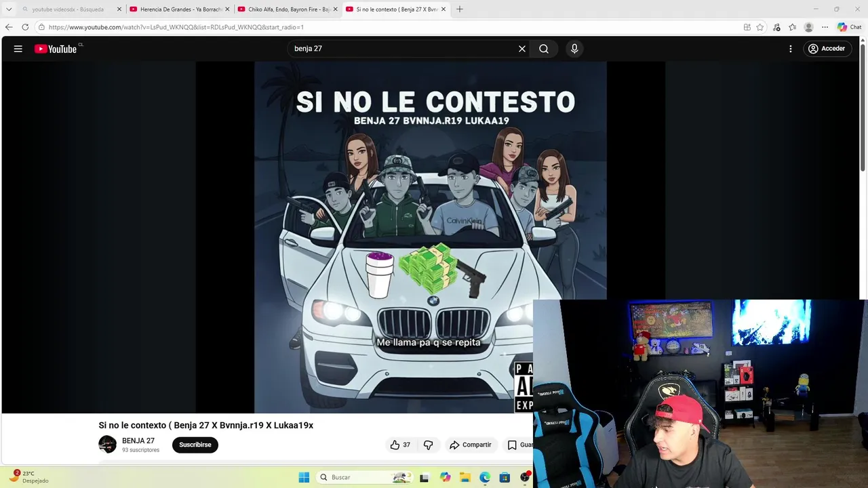Open the Windows Start menu
The width and height of the screenshot is (868, 488).
coord(304,477)
